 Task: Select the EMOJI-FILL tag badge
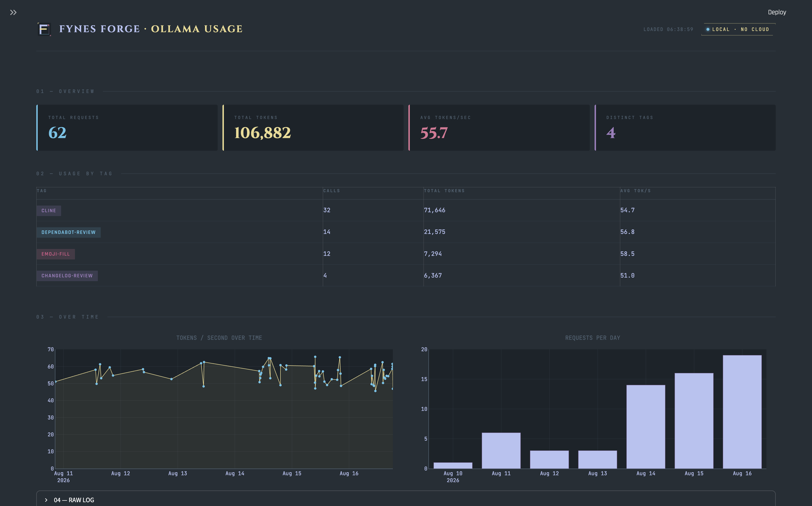pos(56,254)
